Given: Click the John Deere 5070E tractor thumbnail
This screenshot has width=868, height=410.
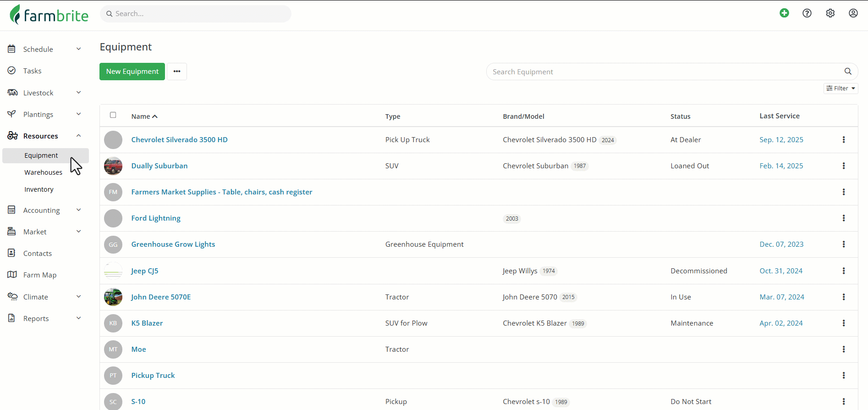Looking at the screenshot, I should click(113, 297).
